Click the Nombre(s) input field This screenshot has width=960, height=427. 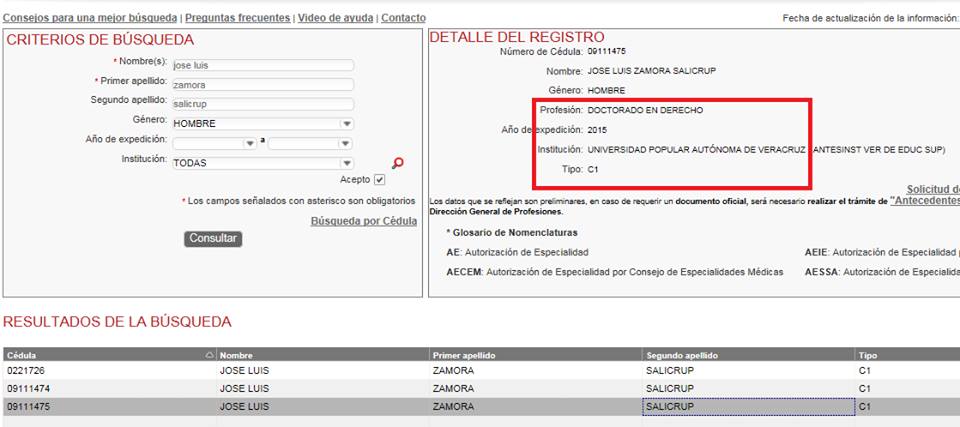262,65
